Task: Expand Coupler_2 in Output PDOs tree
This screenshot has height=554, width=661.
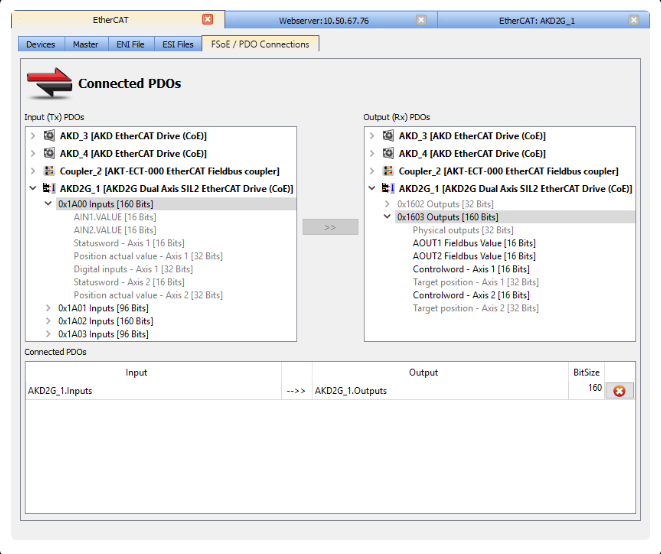Action: (372, 171)
